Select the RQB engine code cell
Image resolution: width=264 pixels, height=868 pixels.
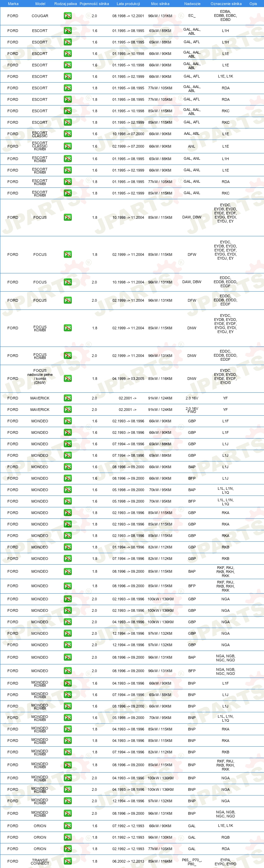(226, 837)
